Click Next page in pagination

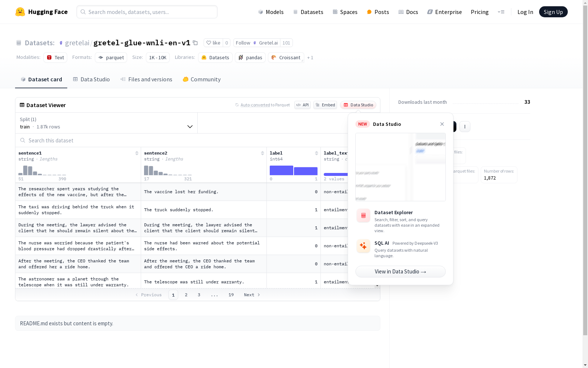click(x=252, y=295)
